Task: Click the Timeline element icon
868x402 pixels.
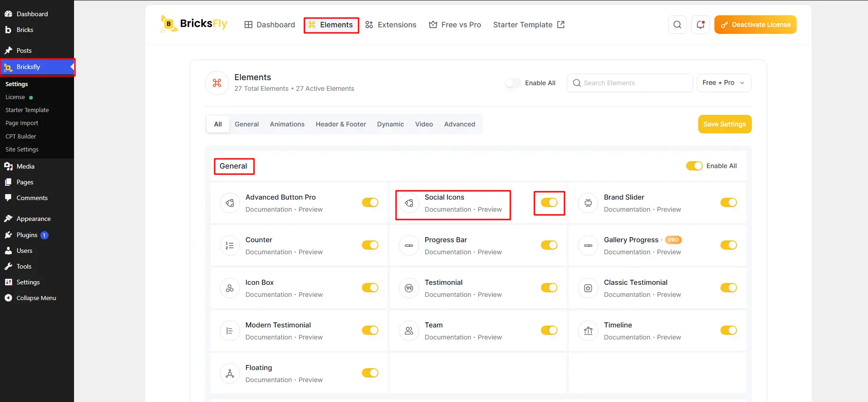Action: click(588, 331)
